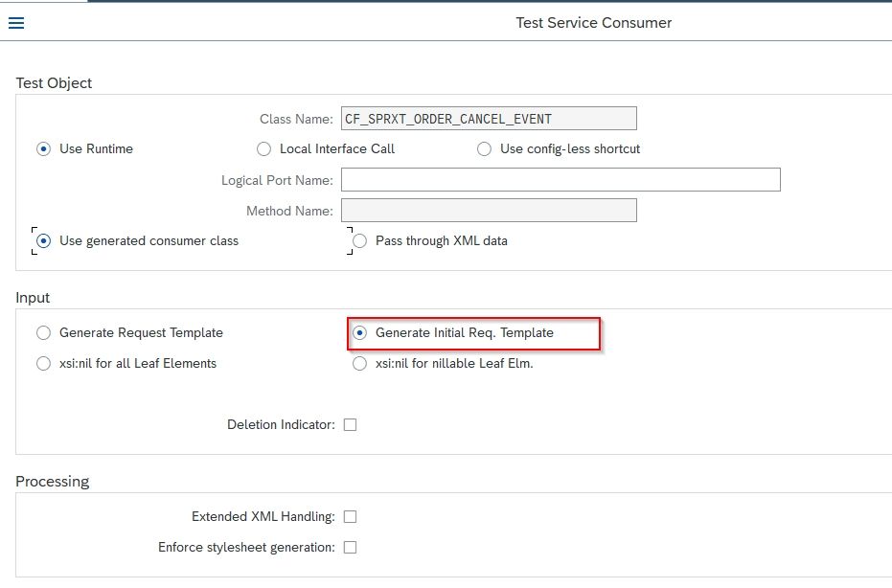Select xsi:nil for nillable Leaf Elm.
The height and width of the screenshot is (588, 892).
click(x=359, y=363)
